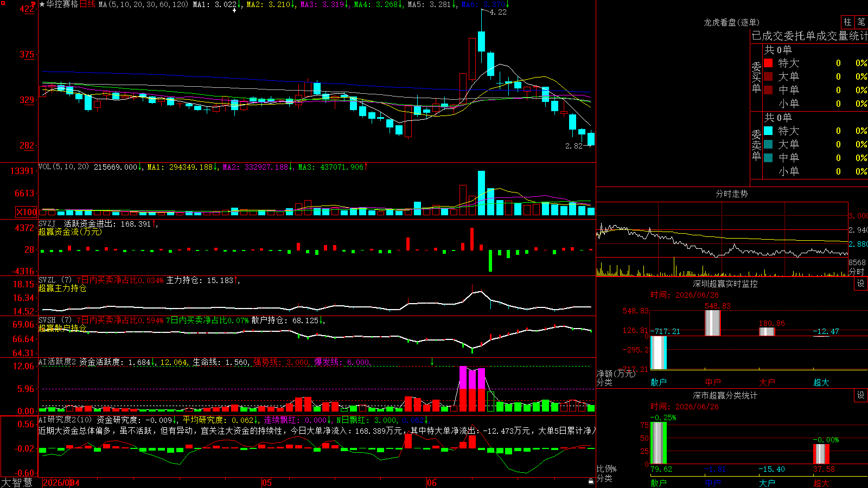This screenshot has height=488, width=868.
Task: Click the 龙虎看盘(逐单) panel title
Action: pyautogui.click(x=732, y=22)
